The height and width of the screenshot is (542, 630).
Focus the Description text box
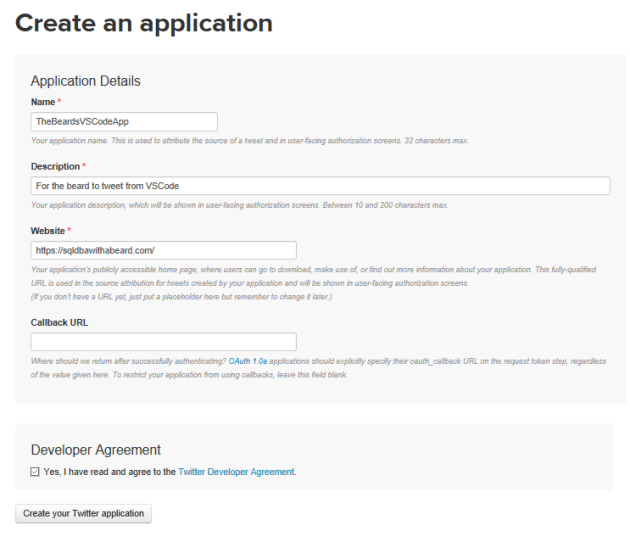coord(320,186)
